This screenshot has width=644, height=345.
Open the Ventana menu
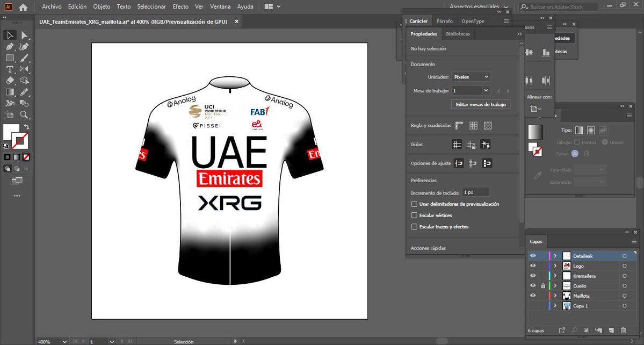click(220, 6)
